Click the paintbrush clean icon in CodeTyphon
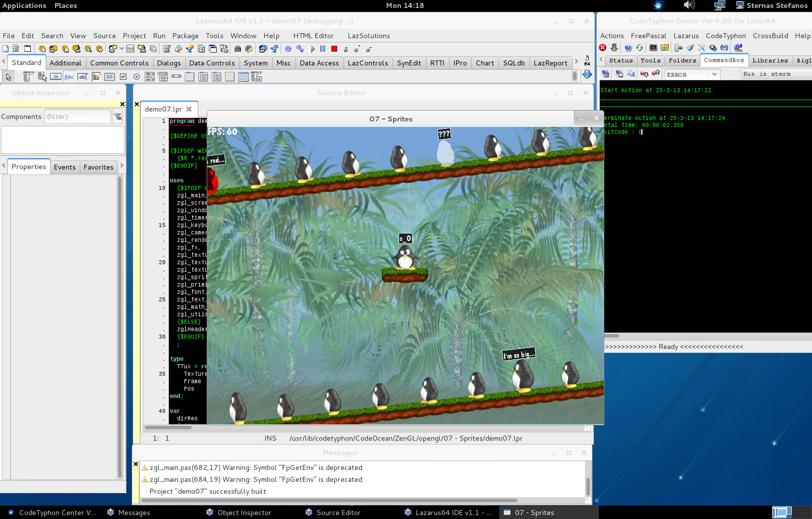The height and width of the screenshot is (519, 812). click(690, 48)
